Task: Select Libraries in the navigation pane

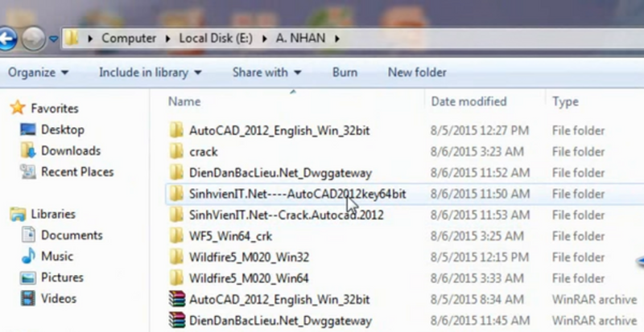Action: (53, 214)
